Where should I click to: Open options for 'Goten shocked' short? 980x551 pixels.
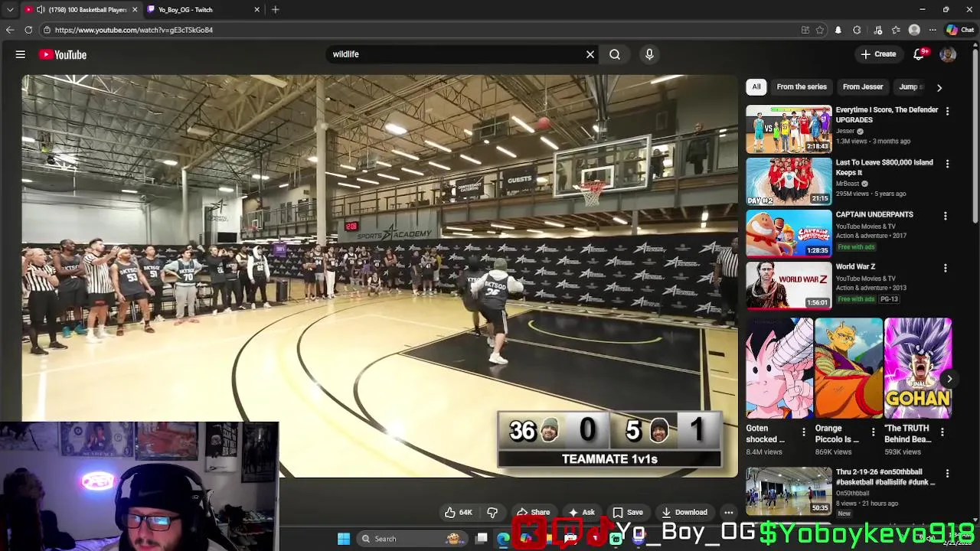coord(803,432)
